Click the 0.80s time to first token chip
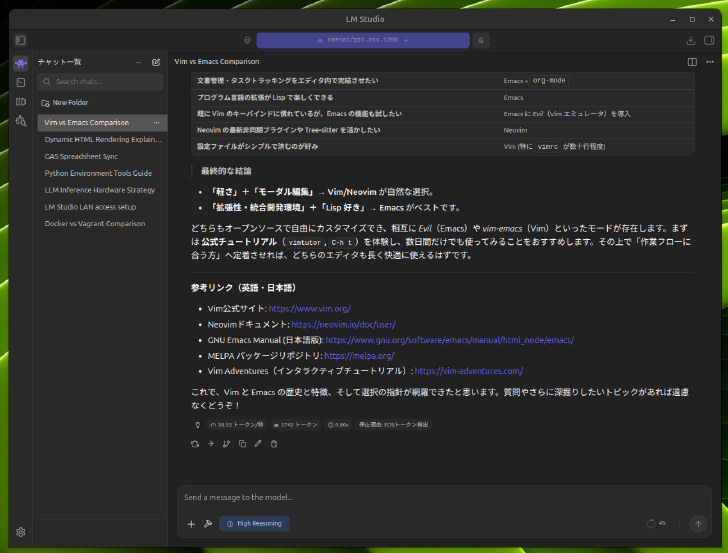This screenshot has height=553, width=728. (338, 425)
